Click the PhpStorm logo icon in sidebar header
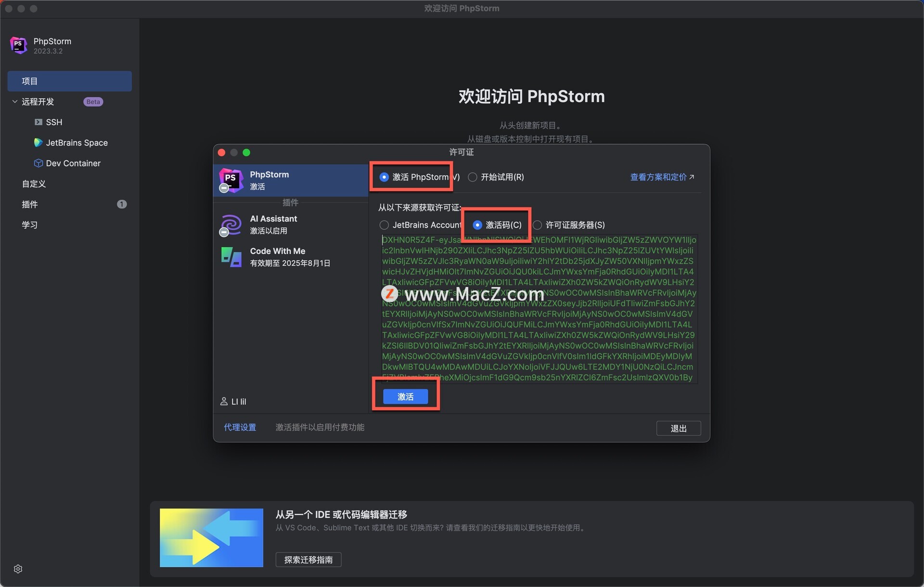Screen dimensions: 924x587 (x=18, y=45)
